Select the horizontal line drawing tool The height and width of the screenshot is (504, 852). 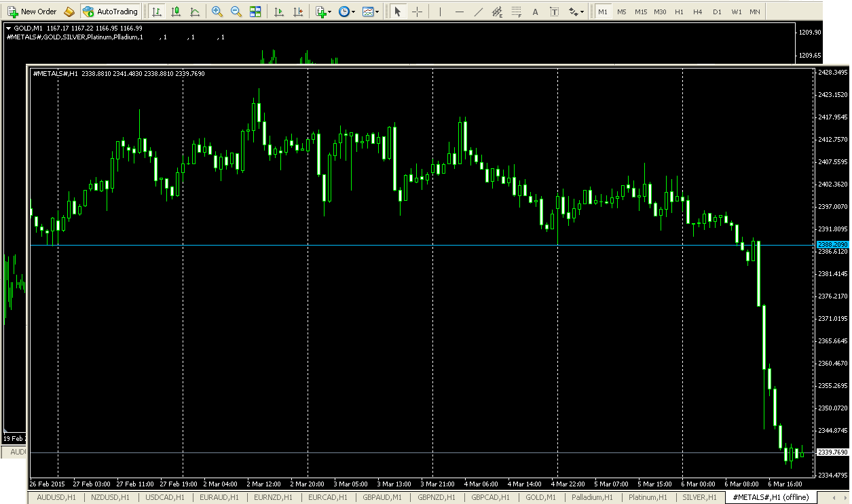click(460, 12)
